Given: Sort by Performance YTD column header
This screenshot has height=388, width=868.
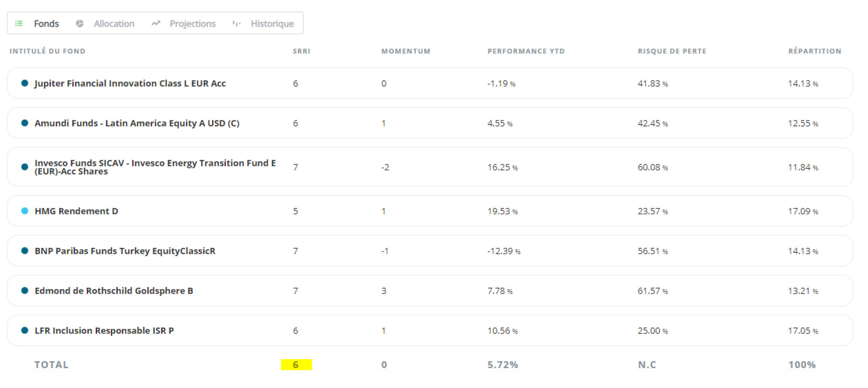Looking at the screenshot, I should [526, 51].
